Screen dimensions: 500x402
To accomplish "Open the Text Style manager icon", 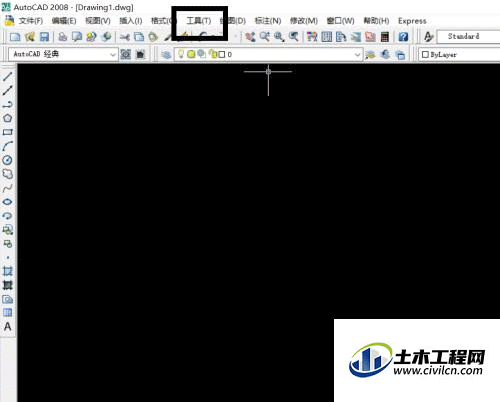I will (x=429, y=36).
